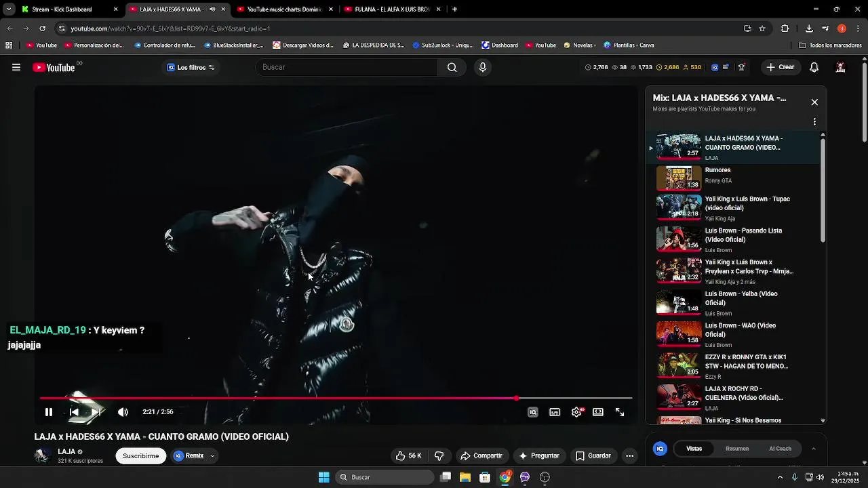Screen dimensions: 868x488
Task: Click the search magnifier button
Action: (x=452, y=67)
